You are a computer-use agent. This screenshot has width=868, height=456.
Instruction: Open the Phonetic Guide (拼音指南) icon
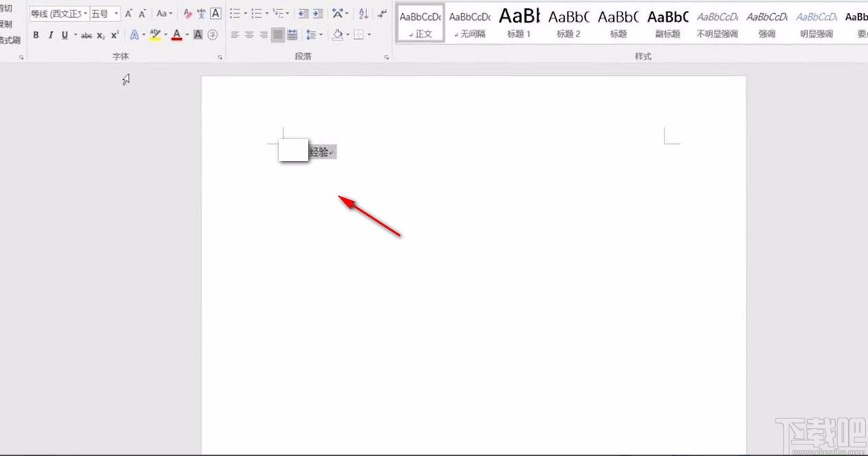coord(201,14)
